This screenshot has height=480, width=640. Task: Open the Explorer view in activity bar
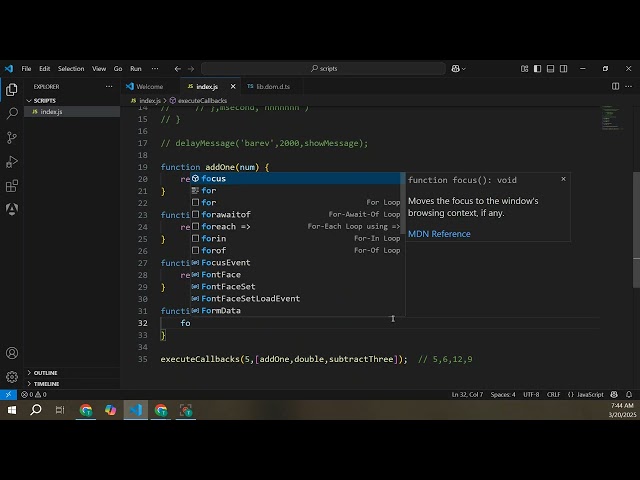[x=12, y=89]
